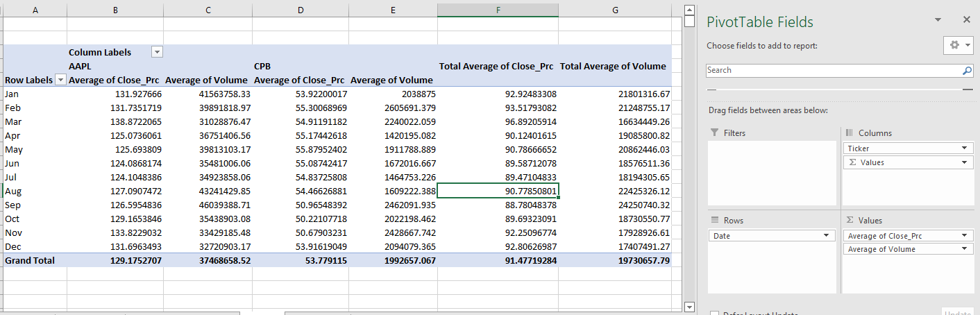Select the Jul row label
980x315 pixels.
click(35, 177)
